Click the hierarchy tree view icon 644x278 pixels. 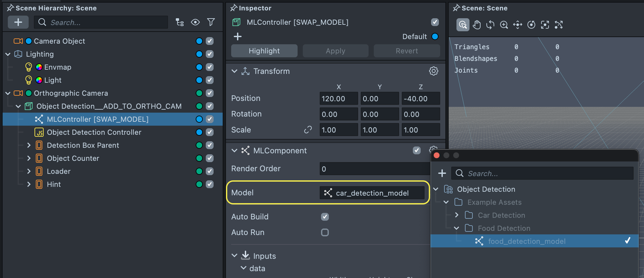pos(179,22)
